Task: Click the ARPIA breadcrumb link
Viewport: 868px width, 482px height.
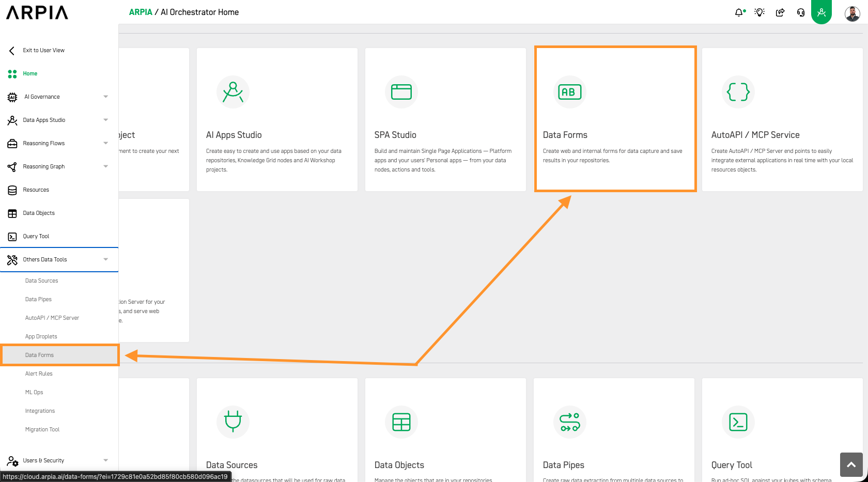Action: [x=141, y=12]
